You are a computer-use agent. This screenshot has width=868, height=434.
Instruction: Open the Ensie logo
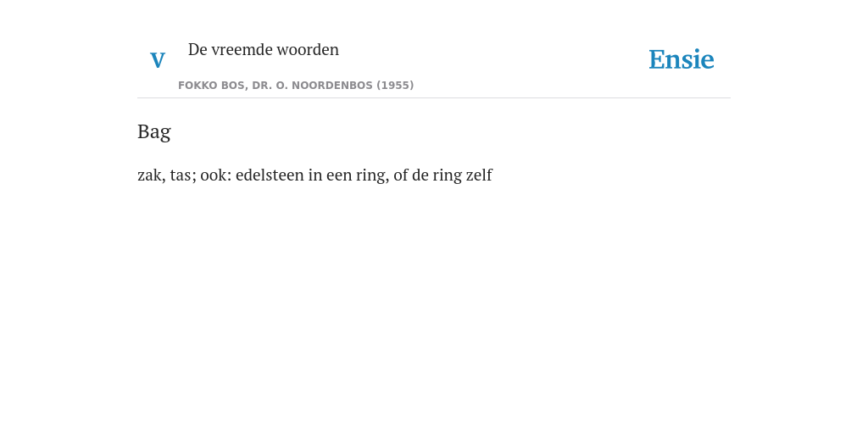click(x=682, y=59)
